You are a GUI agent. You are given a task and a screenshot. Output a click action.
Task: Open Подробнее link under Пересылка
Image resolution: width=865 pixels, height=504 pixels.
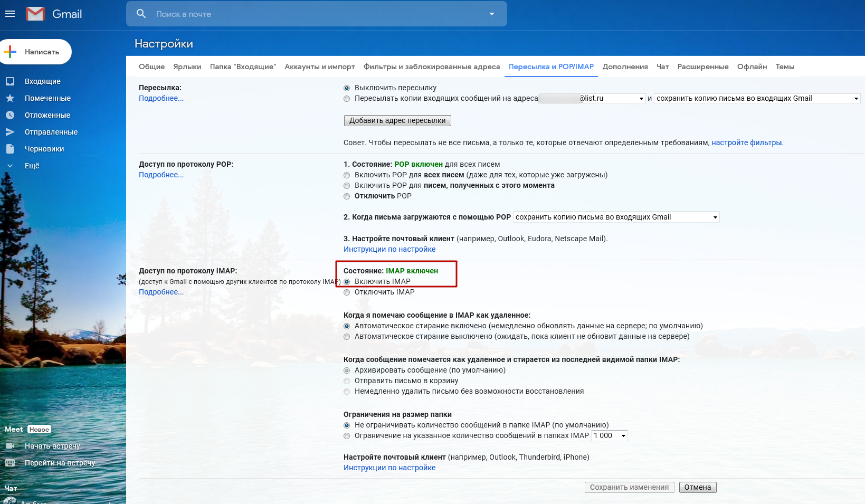click(161, 98)
